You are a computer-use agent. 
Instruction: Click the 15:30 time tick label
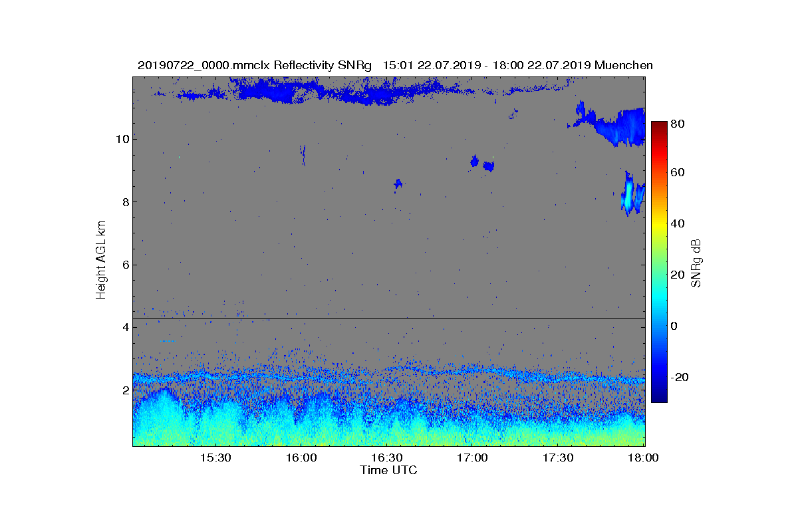pos(215,458)
